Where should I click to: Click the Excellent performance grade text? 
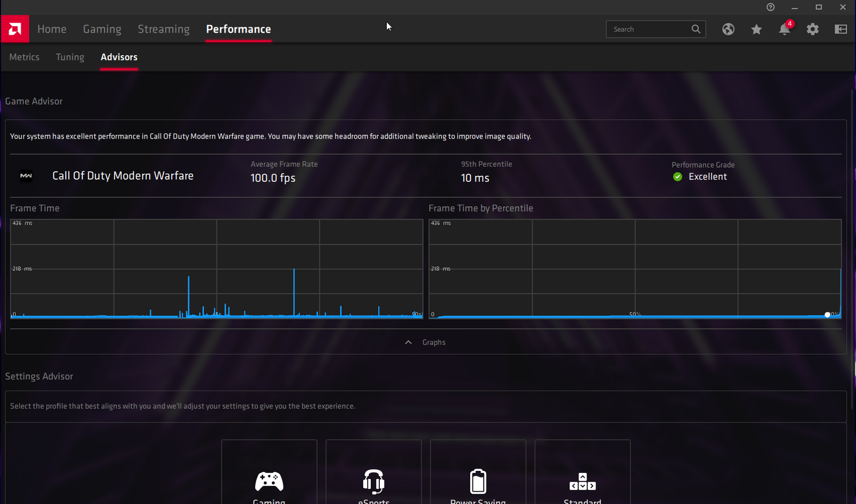(707, 177)
